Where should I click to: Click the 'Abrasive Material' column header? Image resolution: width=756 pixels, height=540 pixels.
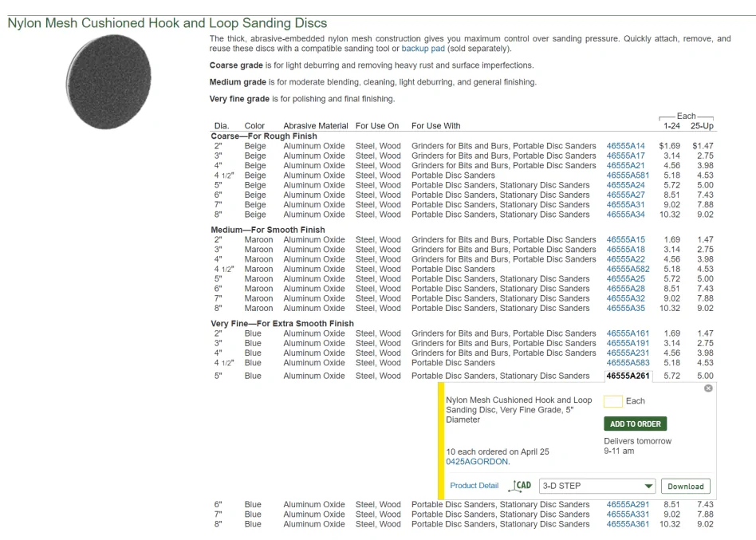point(315,126)
